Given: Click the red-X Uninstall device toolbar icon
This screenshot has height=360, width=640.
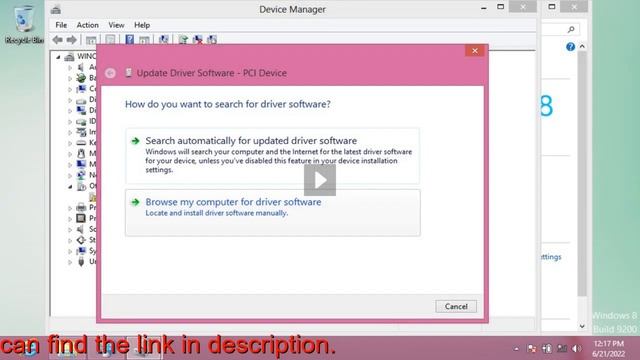Looking at the screenshot, I should 198,40.
